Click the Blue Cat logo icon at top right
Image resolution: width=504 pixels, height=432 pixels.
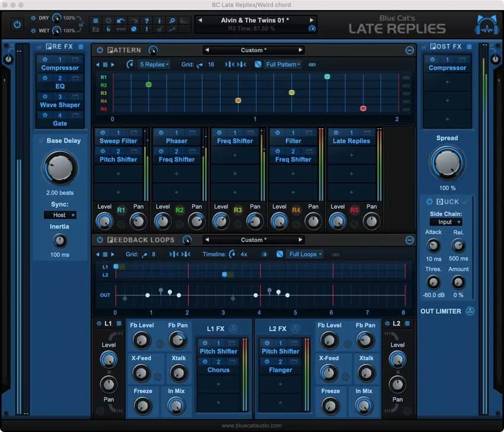(x=486, y=24)
